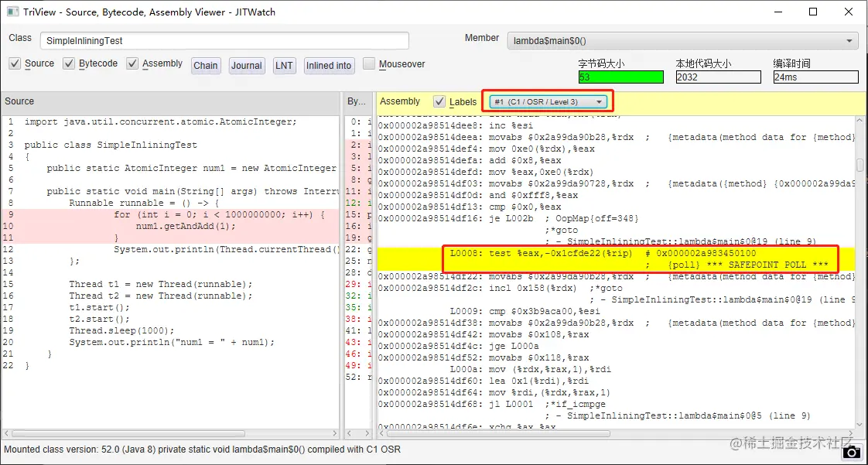
Task: Click the By... bytecode panel header
Action: (357, 101)
